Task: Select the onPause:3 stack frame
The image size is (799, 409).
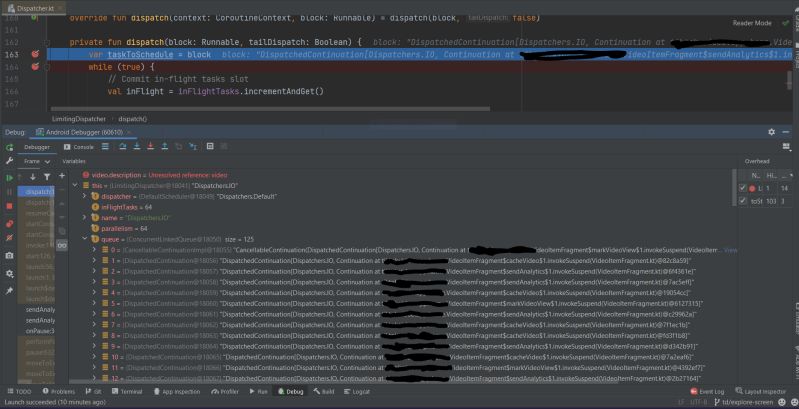Action: [x=40, y=331]
